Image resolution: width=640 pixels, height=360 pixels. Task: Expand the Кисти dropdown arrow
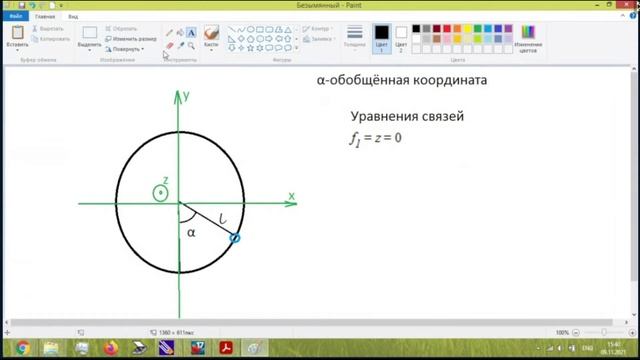[211, 50]
